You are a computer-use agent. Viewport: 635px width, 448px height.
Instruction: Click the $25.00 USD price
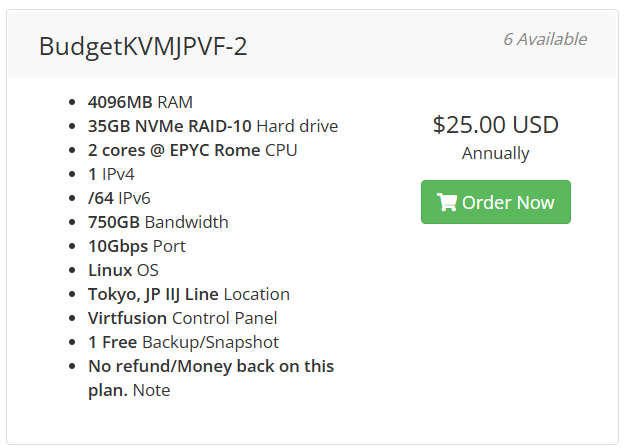[495, 125]
